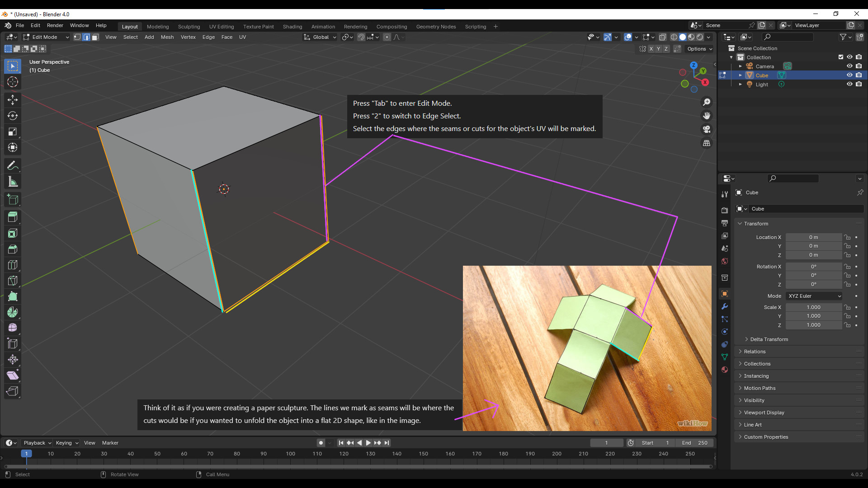Image resolution: width=868 pixels, height=488 pixels.
Task: Hide Cube in viewport via eye icon
Action: (x=849, y=75)
